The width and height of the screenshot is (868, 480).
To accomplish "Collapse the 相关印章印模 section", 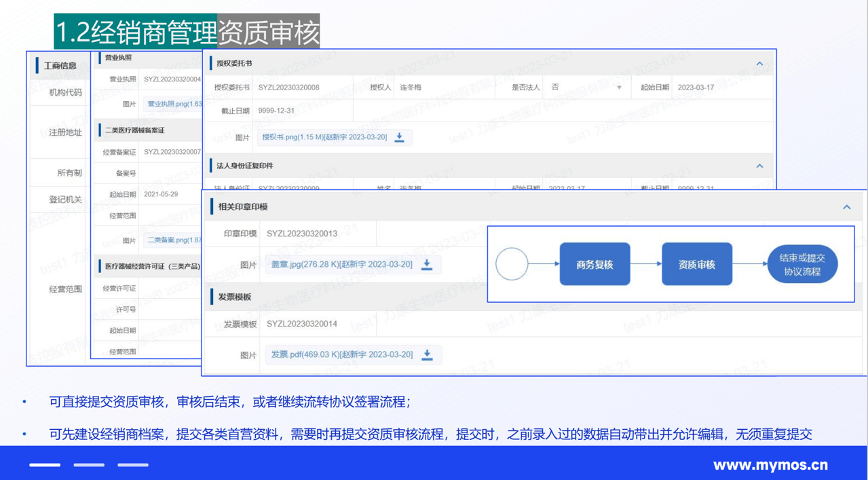I will point(846,206).
